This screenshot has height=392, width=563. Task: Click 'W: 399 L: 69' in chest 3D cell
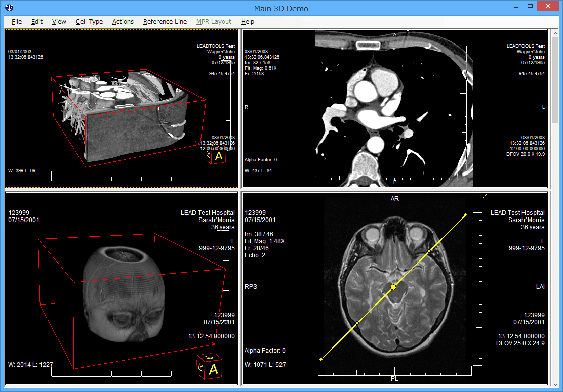click(x=22, y=171)
